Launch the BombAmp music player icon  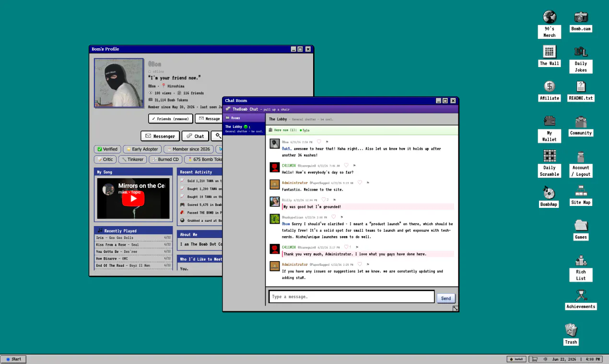point(550,197)
